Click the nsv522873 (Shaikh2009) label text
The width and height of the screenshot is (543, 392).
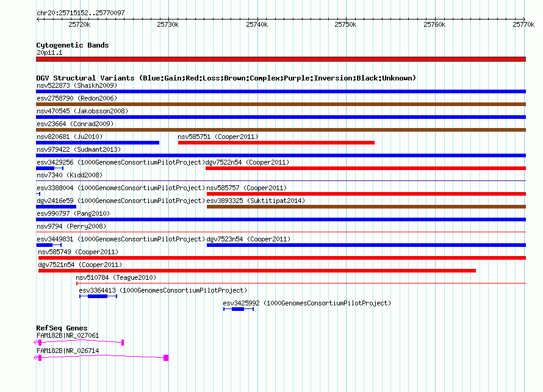tap(77, 85)
